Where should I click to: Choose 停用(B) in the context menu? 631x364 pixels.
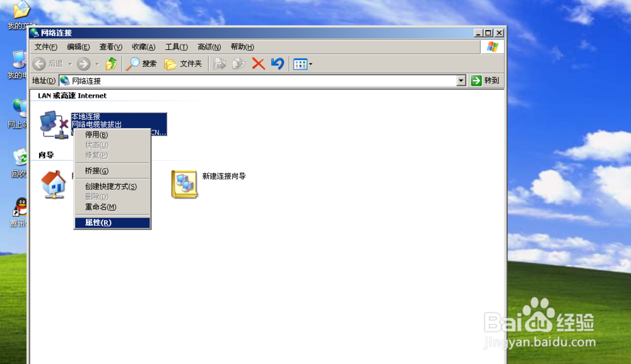(x=112, y=135)
